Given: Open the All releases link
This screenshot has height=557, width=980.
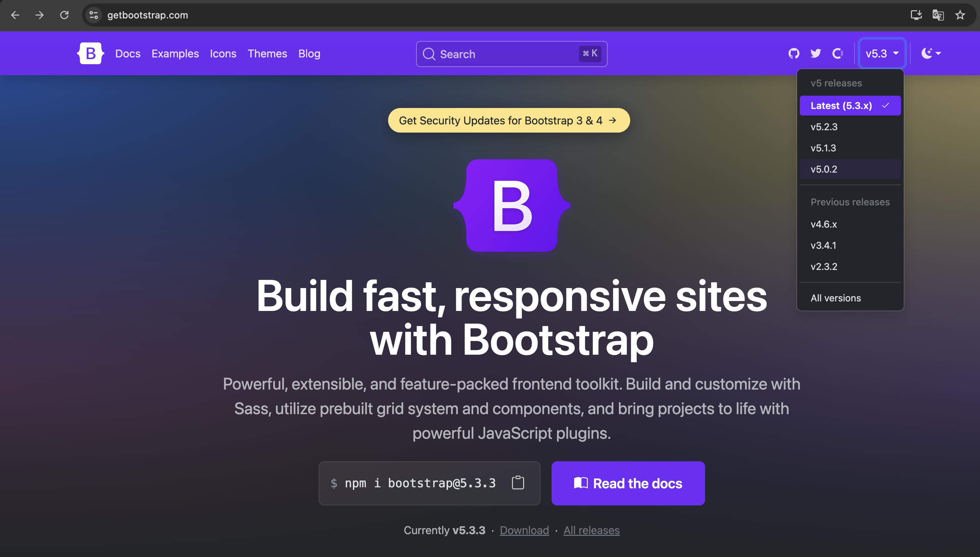Looking at the screenshot, I should coord(592,530).
